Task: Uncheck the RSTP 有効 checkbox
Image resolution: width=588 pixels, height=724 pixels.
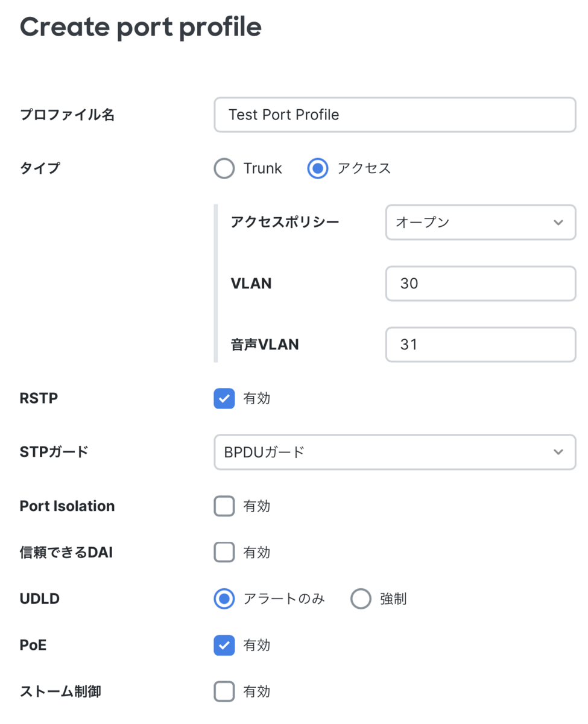Action: (224, 399)
